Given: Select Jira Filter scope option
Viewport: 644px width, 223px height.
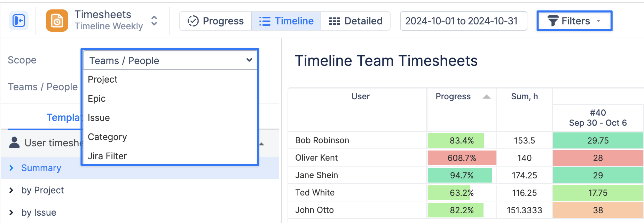Looking at the screenshot, I should (107, 156).
